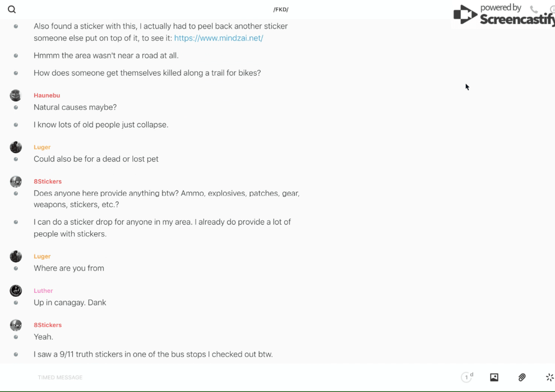Screen dimensions: 555x392
Task: Click the search magnifier icon
Action: [x=12, y=10]
